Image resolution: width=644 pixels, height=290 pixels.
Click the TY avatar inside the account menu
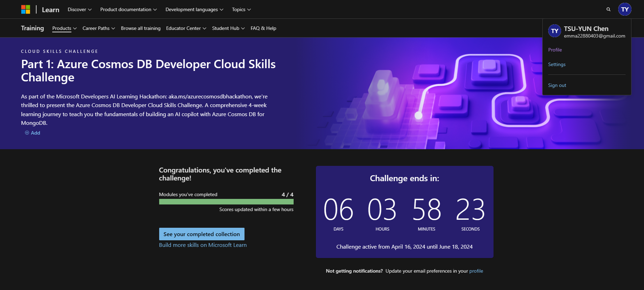[554, 31]
